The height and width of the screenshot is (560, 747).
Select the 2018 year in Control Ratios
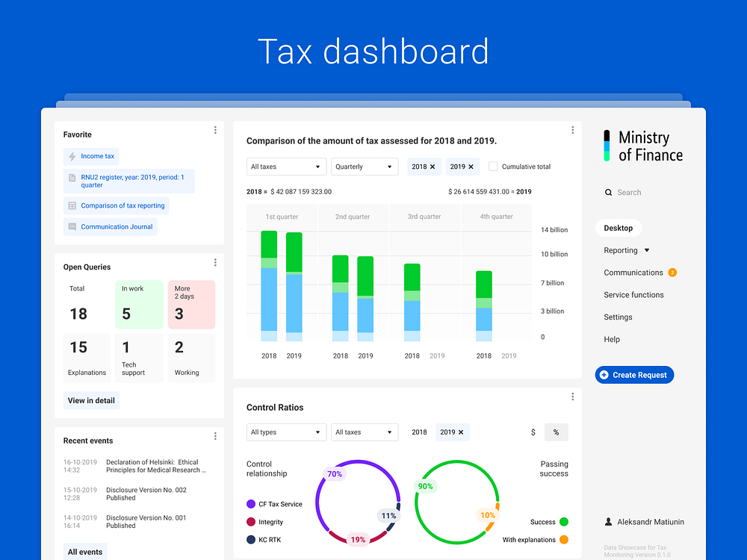(419, 432)
